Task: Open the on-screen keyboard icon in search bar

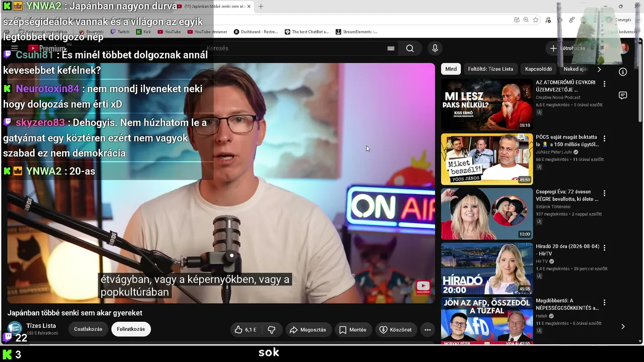Action: pyautogui.click(x=391, y=48)
